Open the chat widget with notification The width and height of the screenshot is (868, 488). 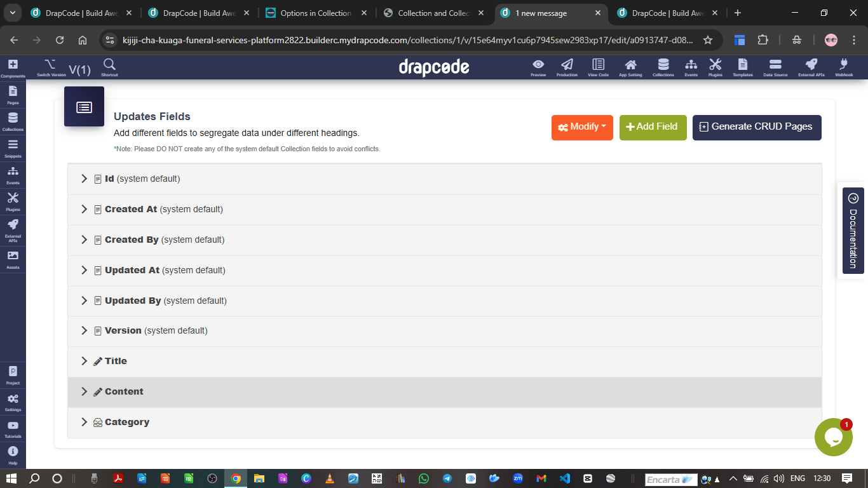[833, 437]
